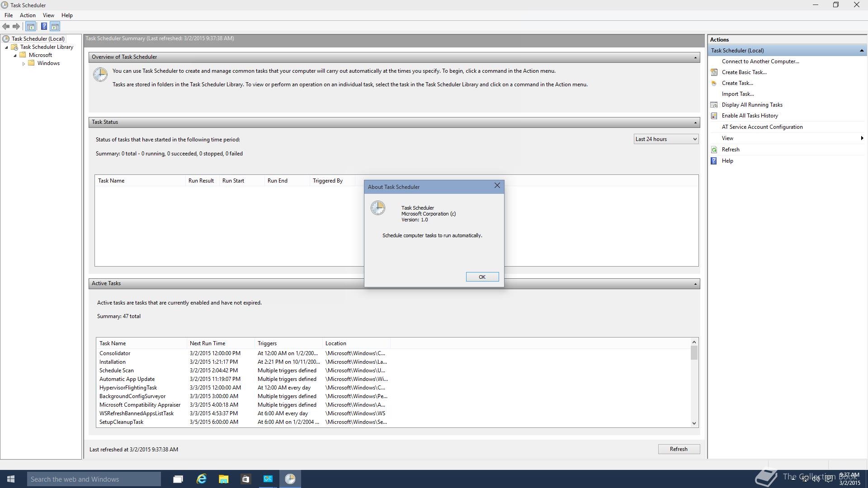868x488 pixels.
Task: Open the Action menu
Action: tap(28, 15)
